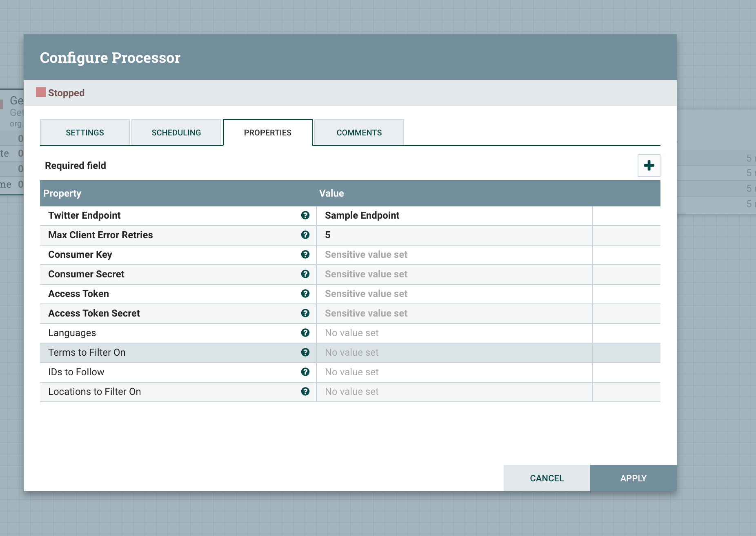View help for IDs to Follow property
This screenshot has width=756, height=536.
pos(306,372)
